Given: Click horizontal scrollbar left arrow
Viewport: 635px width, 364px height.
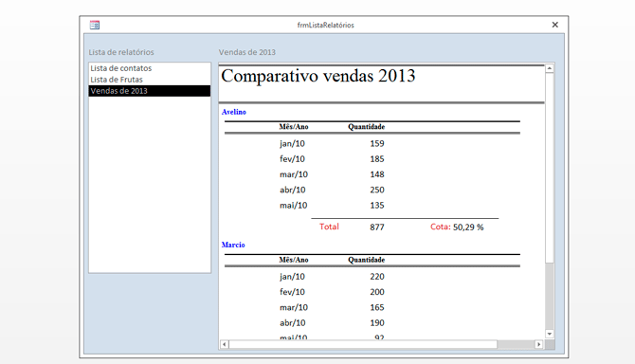Looking at the screenshot, I should [225, 344].
